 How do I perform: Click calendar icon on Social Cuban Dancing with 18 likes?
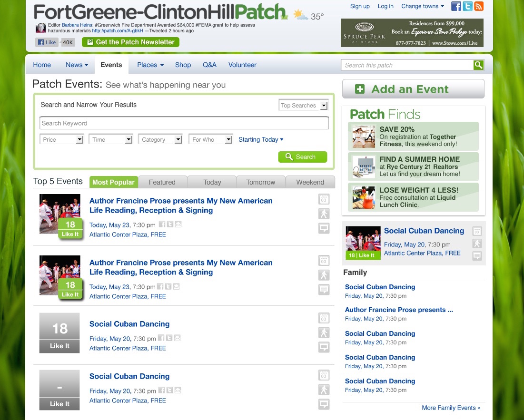pyautogui.click(x=324, y=318)
